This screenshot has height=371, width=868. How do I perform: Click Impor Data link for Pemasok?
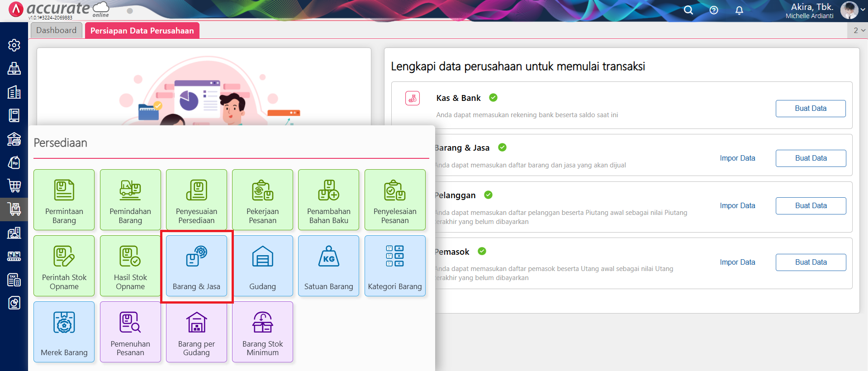(x=737, y=262)
